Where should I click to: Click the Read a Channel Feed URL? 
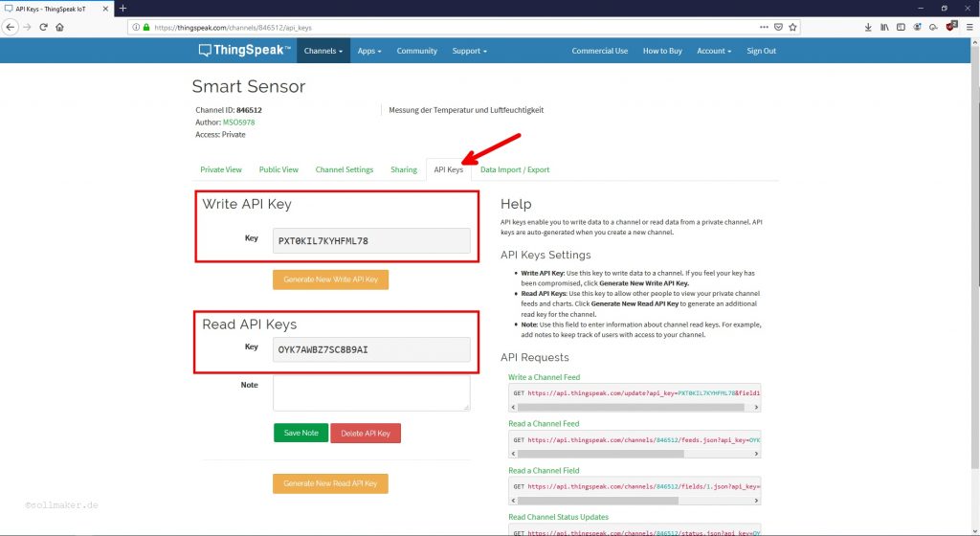click(644, 439)
